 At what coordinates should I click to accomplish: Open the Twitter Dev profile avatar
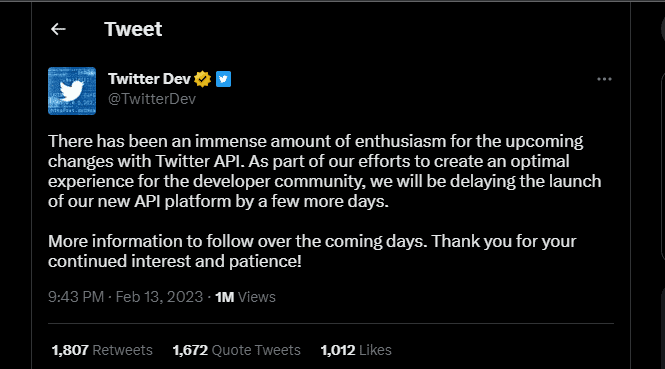coord(72,91)
